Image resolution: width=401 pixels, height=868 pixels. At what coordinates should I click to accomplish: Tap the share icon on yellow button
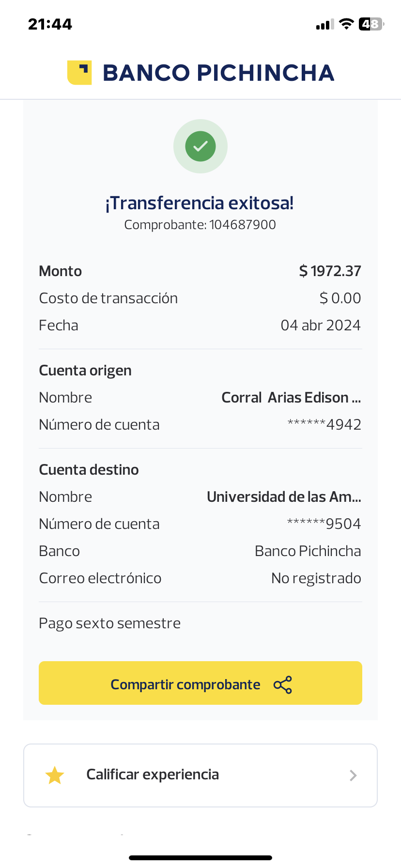tap(283, 684)
